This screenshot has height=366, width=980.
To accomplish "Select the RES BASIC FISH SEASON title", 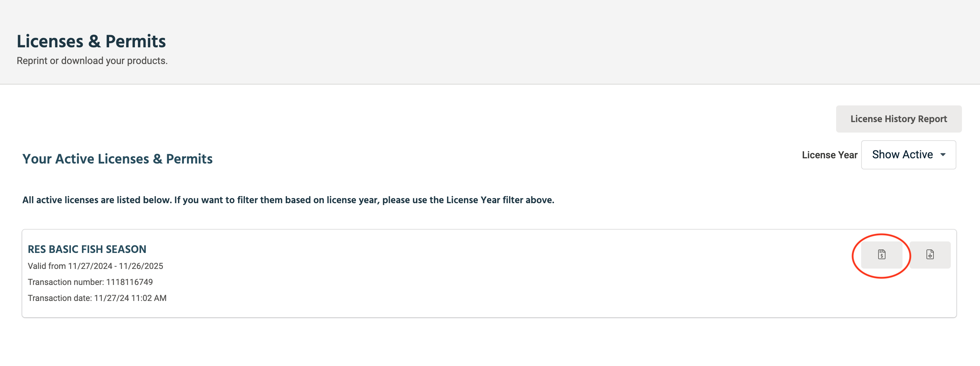I will pos(87,249).
